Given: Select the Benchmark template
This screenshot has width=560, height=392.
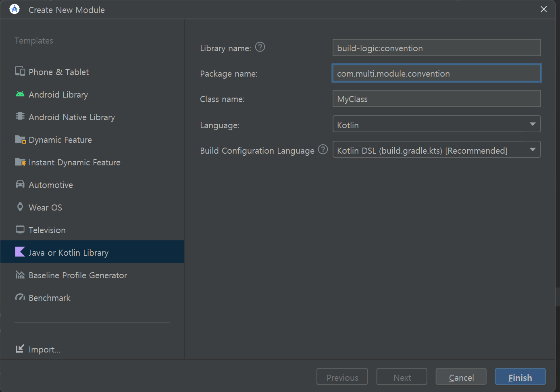Looking at the screenshot, I should 92,298.
